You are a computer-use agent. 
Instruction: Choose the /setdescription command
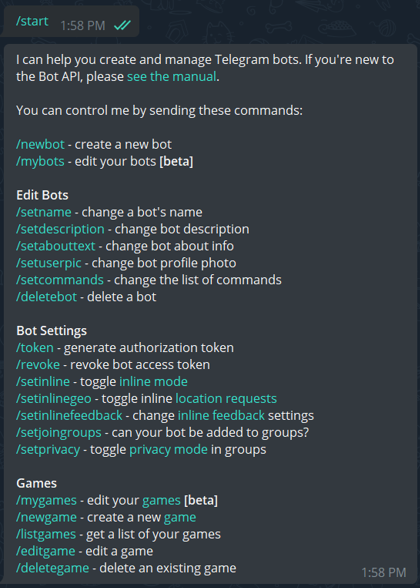[60, 229]
